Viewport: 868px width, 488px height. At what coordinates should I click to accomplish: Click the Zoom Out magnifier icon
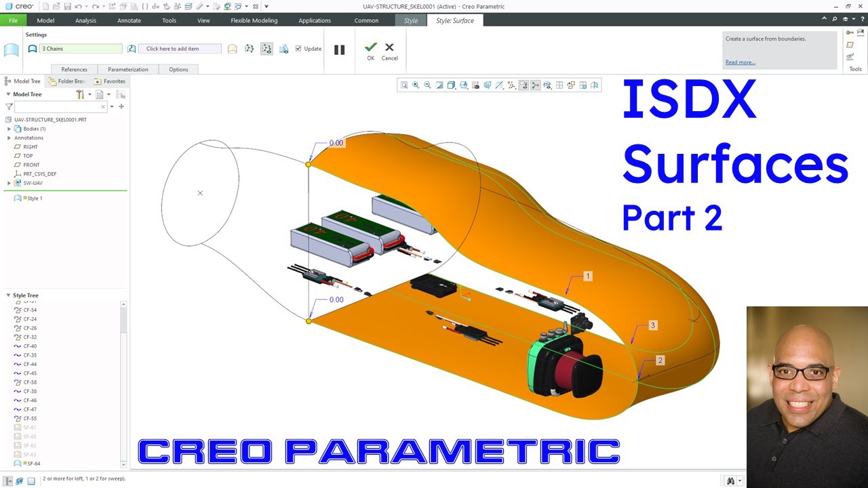(x=427, y=85)
